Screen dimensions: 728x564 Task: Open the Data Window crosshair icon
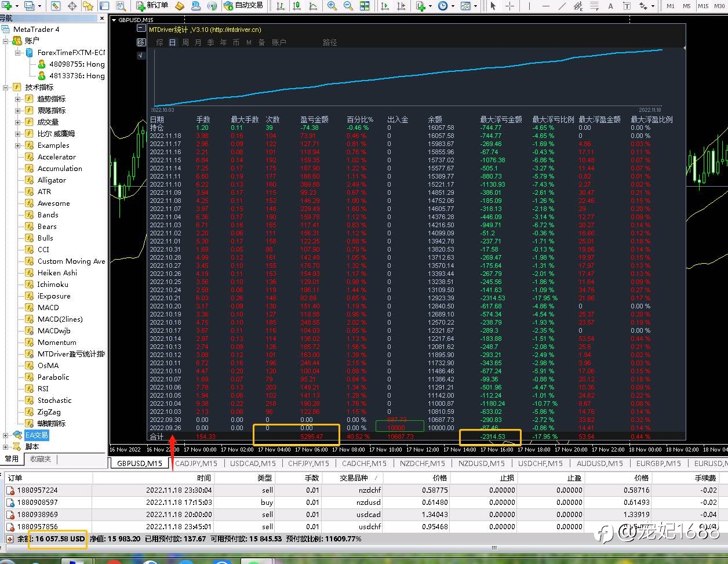tap(72, 6)
